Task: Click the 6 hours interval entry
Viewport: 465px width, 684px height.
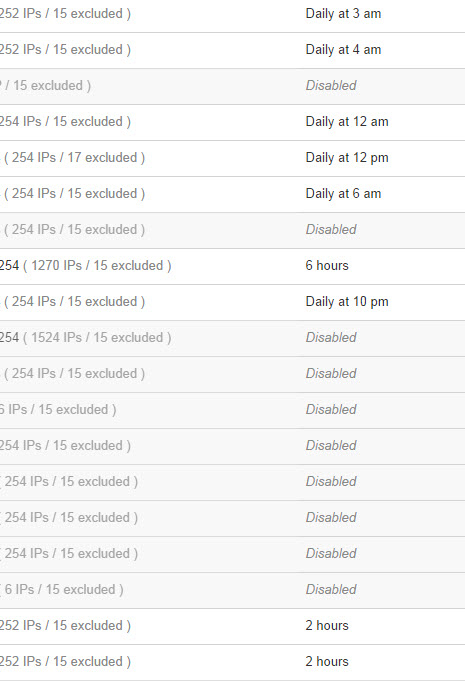Action: pos(327,266)
